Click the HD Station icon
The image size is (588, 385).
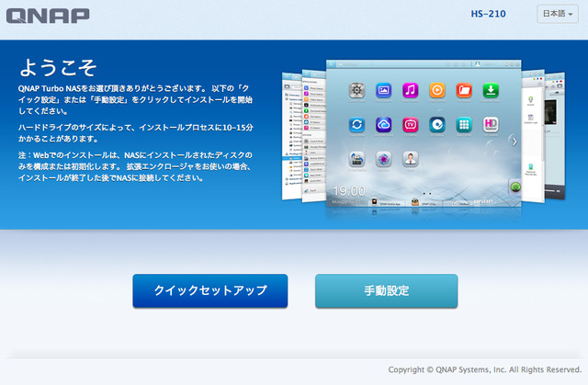point(491,124)
